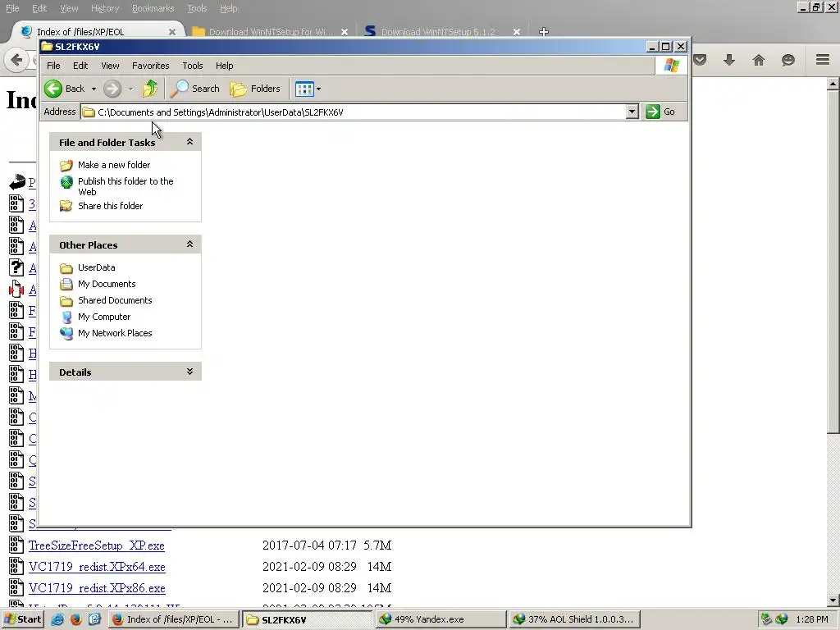Viewport: 840px width, 630px height.
Task: Open the Back history dropdown arrow
Action: click(94, 89)
